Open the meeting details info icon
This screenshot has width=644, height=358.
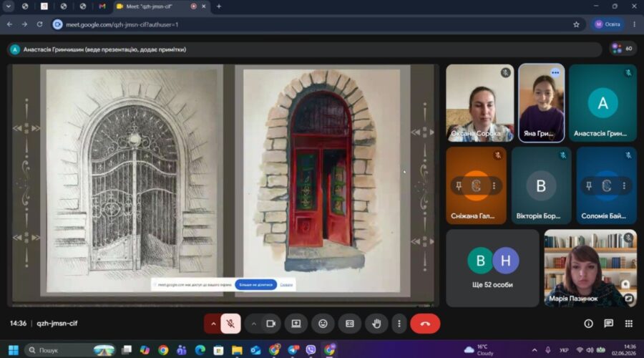point(589,324)
